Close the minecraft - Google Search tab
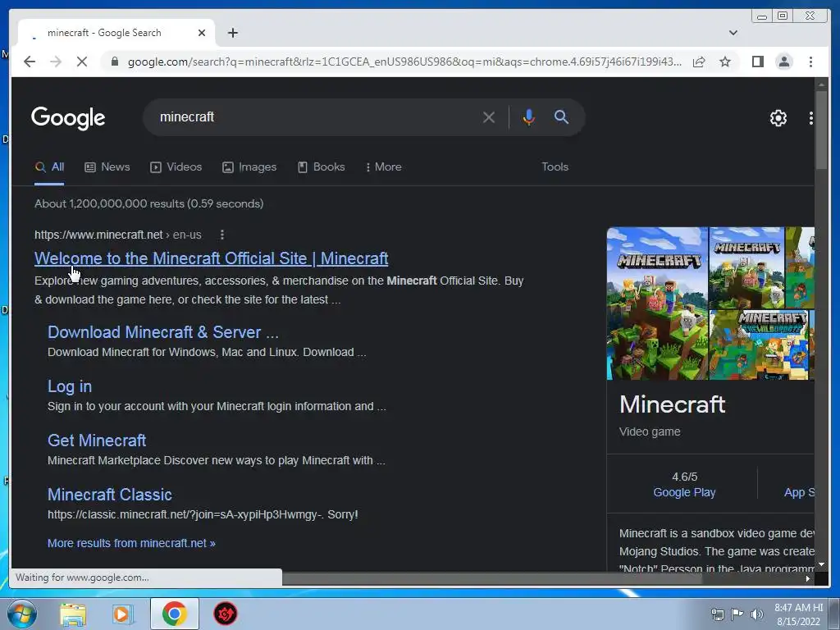The image size is (840, 630). [x=202, y=33]
